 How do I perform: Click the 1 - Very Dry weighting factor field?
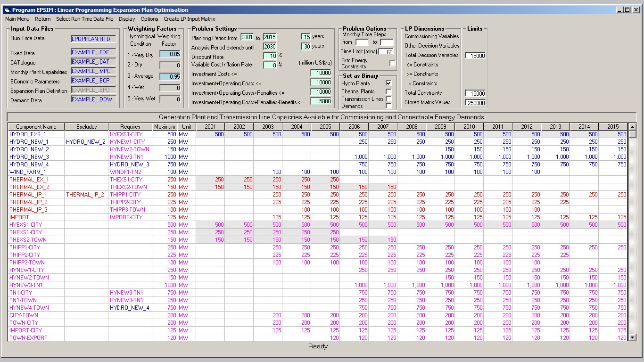pos(170,55)
